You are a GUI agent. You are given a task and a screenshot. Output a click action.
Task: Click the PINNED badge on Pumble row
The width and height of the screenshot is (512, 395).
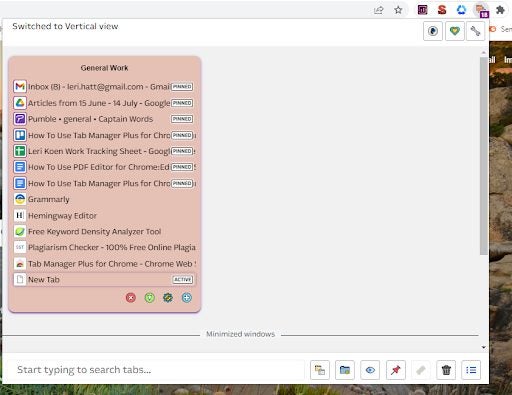point(182,119)
